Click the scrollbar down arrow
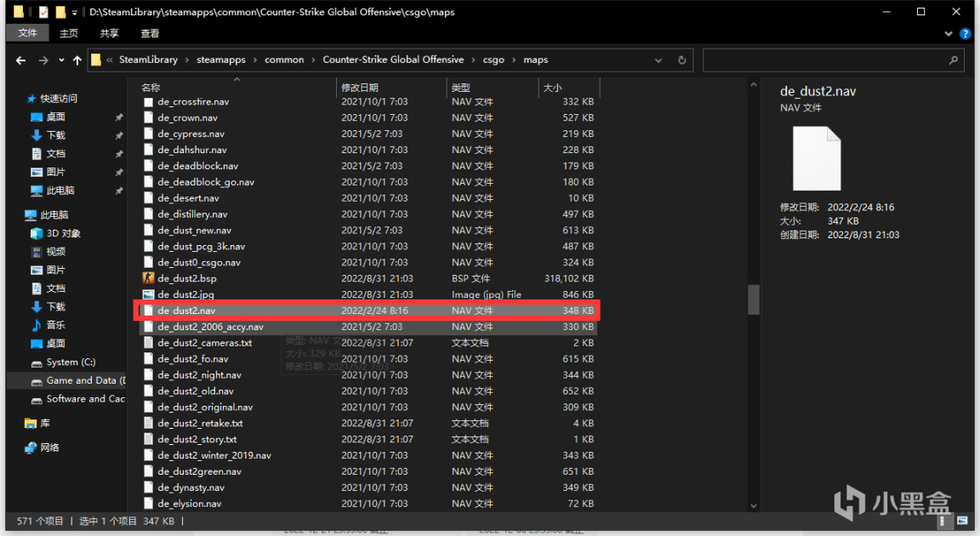 (x=754, y=506)
